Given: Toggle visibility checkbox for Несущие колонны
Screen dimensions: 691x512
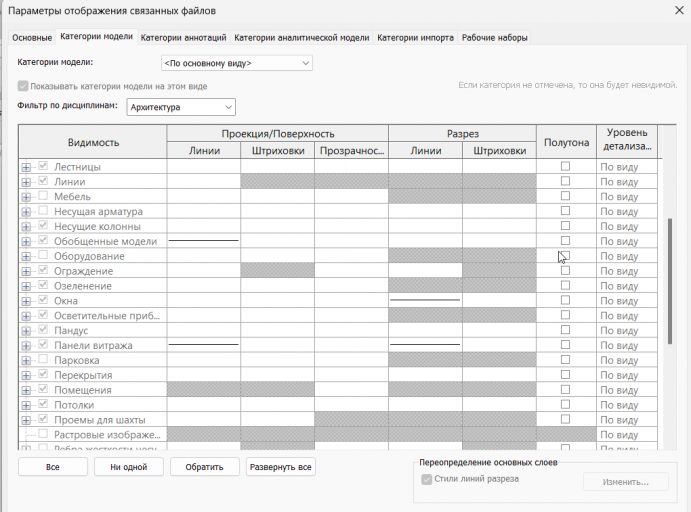Looking at the screenshot, I should coord(43,225).
